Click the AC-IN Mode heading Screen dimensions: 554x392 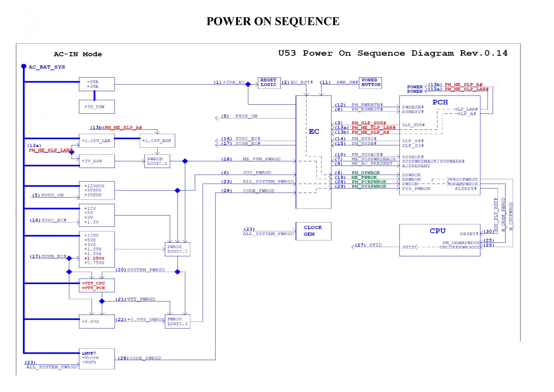click(78, 54)
